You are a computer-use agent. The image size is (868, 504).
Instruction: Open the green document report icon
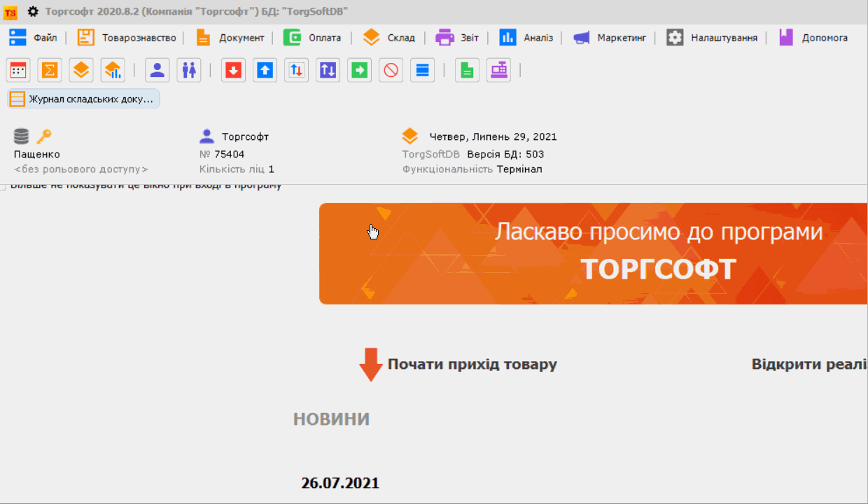(x=467, y=70)
